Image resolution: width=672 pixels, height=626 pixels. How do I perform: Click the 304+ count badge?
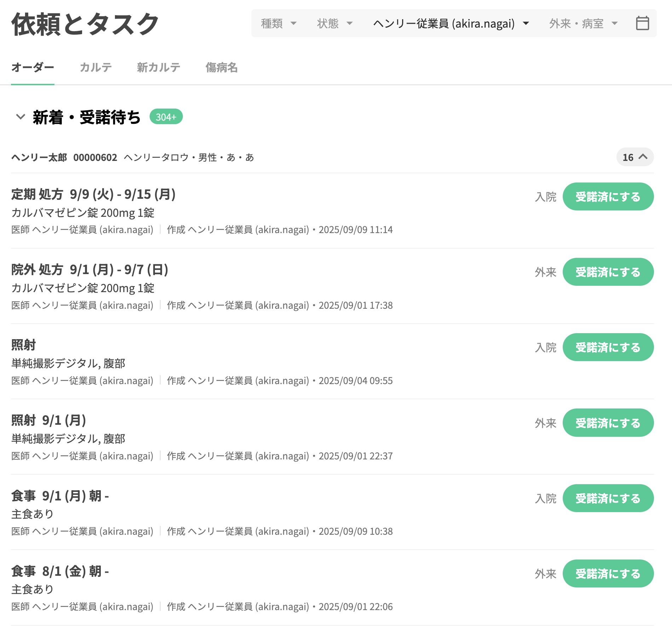coord(166,117)
